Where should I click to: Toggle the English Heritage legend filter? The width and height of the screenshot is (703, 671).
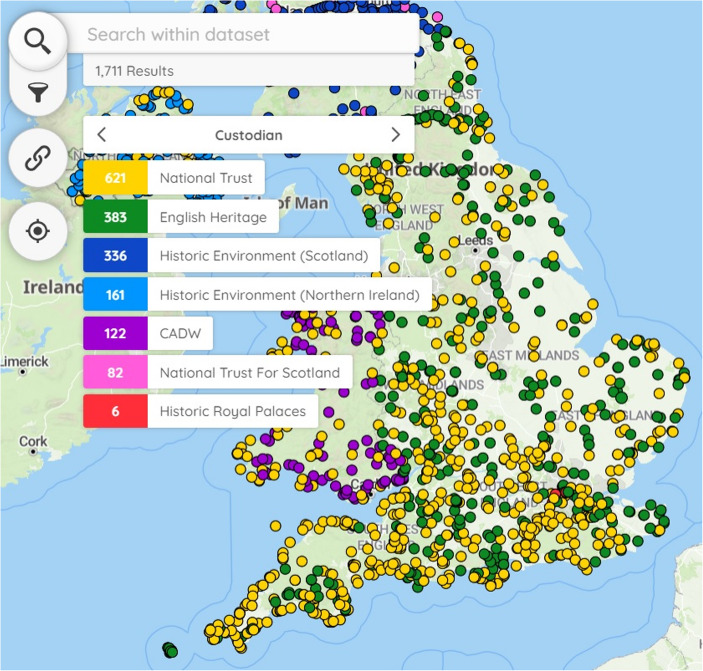click(x=181, y=217)
